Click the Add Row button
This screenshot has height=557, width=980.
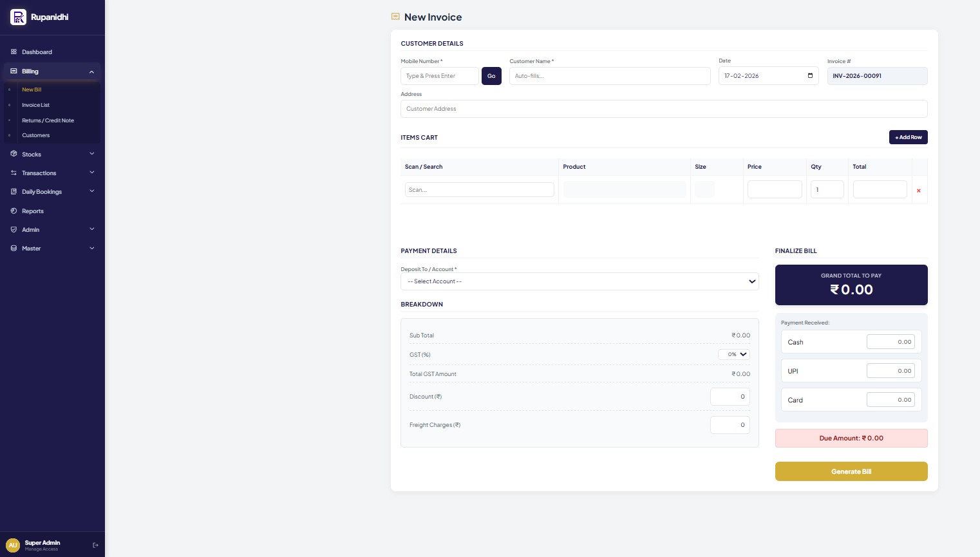coord(908,137)
